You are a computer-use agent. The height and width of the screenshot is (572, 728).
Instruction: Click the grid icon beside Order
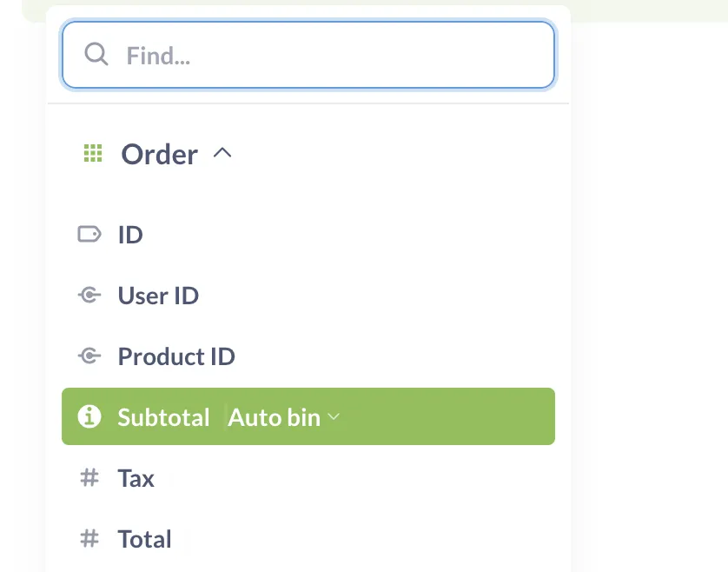tap(92, 153)
